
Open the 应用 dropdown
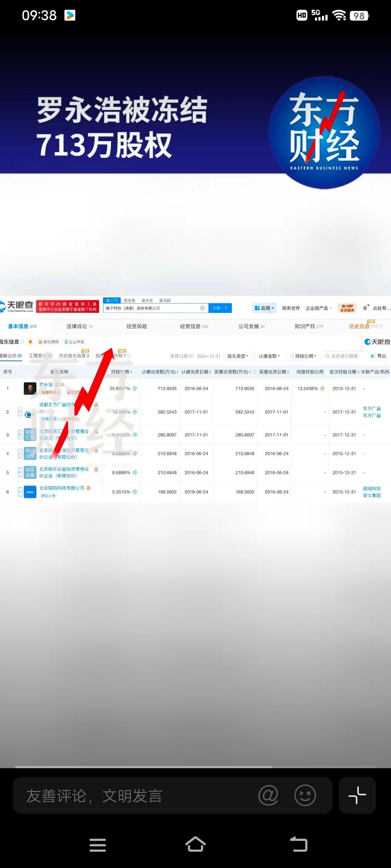coord(264,308)
